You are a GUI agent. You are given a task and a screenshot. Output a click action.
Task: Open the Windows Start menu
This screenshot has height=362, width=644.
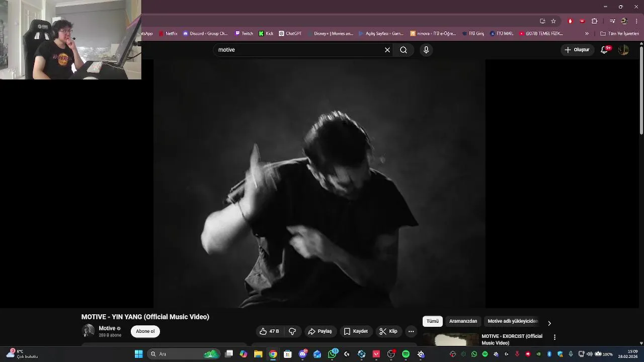click(138, 354)
